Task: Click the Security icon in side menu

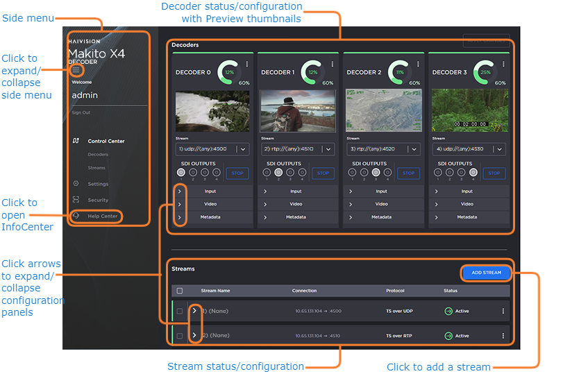Action: [x=76, y=200]
